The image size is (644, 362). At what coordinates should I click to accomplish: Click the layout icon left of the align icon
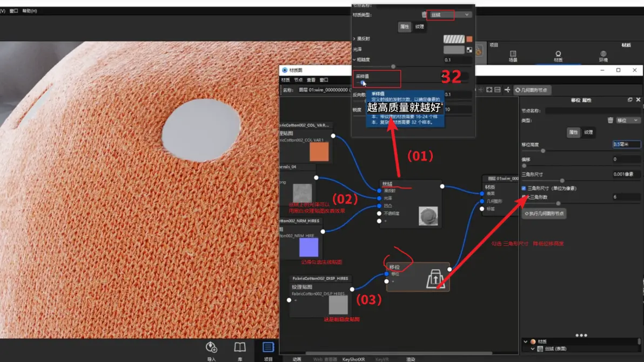tap(498, 90)
